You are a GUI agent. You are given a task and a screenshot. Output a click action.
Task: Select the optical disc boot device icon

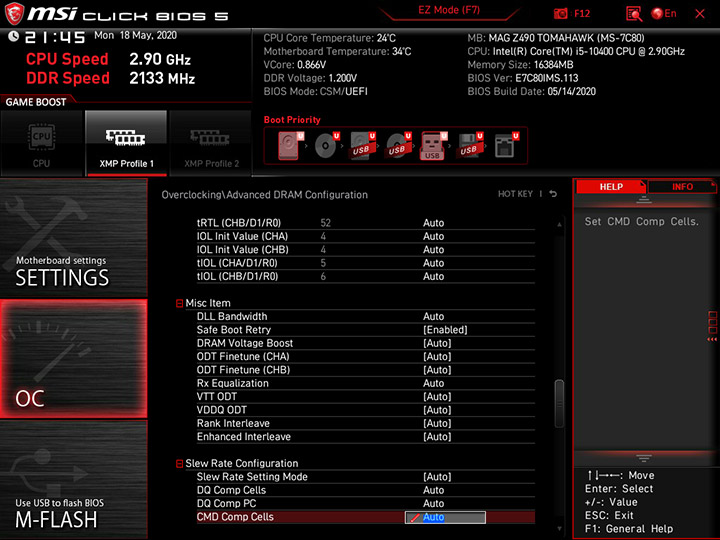pos(327,146)
